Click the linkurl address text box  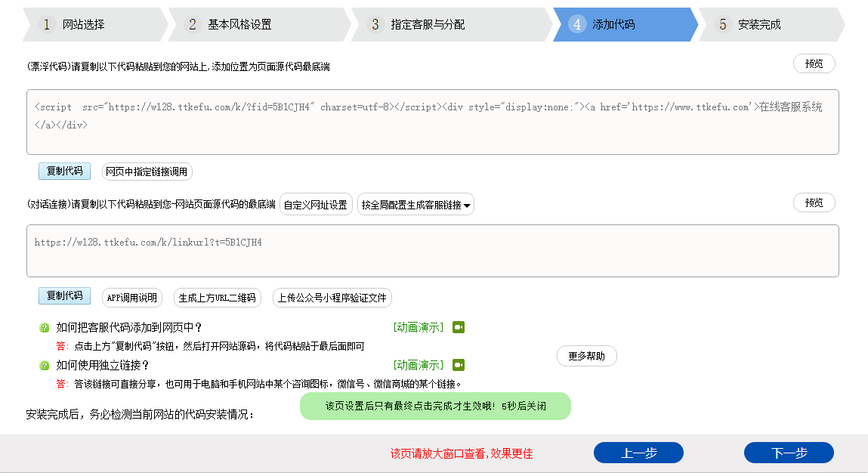[433, 251]
